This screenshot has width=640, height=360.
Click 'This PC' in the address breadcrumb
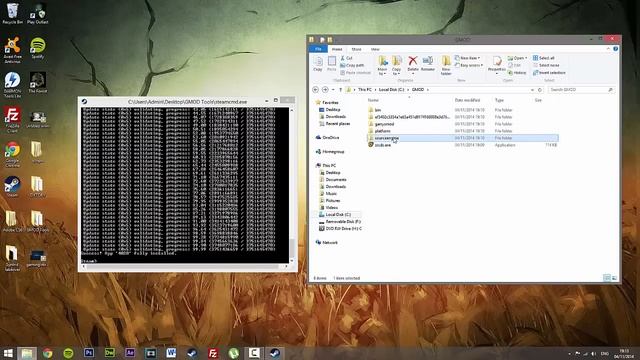coord(365,89)
